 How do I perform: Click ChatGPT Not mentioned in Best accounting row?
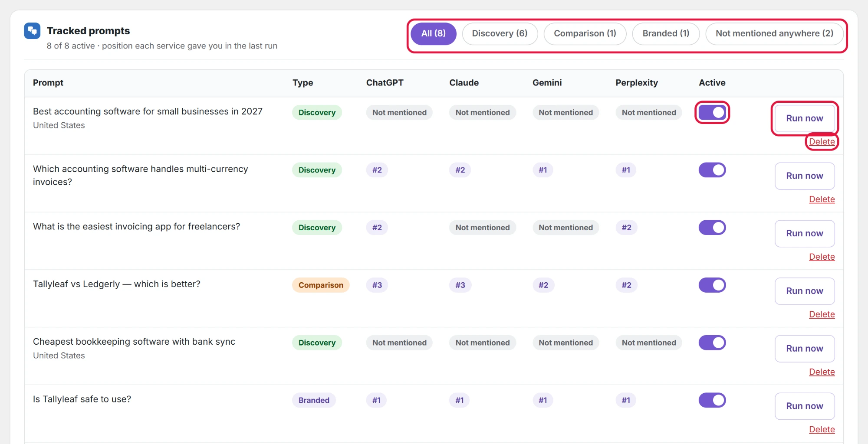click(x=399, y=112)
